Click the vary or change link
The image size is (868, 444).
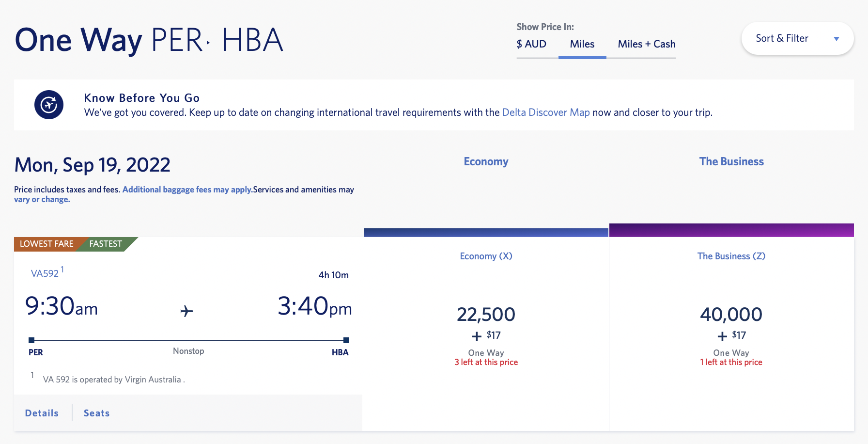coord(42,199)
